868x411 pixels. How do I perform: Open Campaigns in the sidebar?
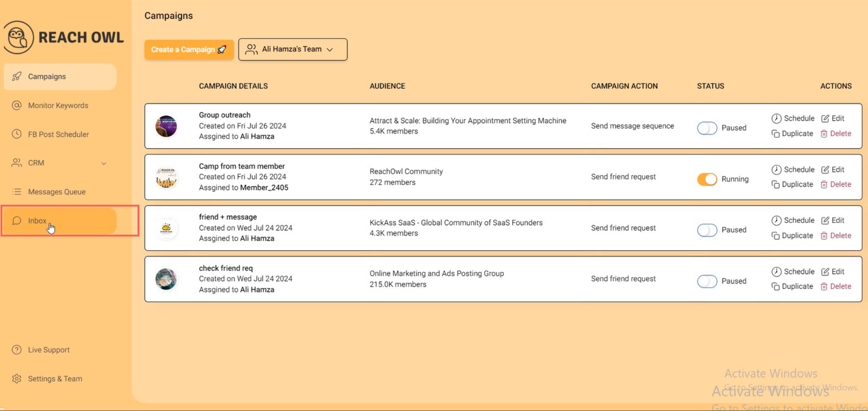(60, 76)
